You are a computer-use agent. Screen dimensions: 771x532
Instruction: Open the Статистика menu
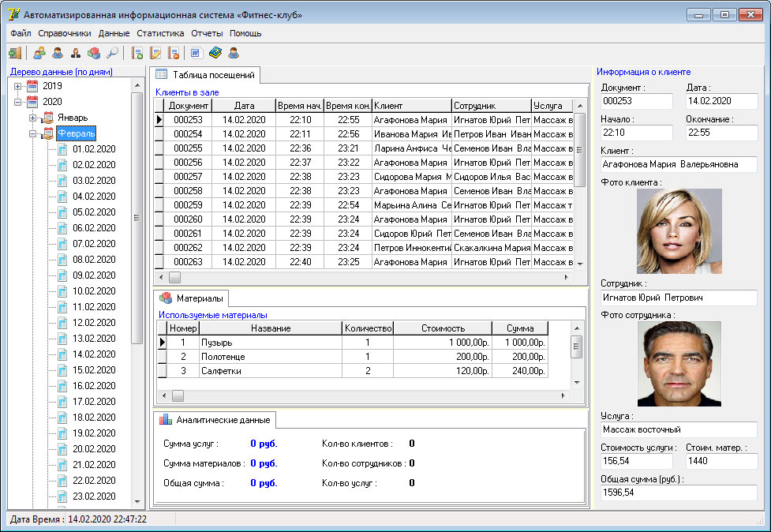[160, 34]
